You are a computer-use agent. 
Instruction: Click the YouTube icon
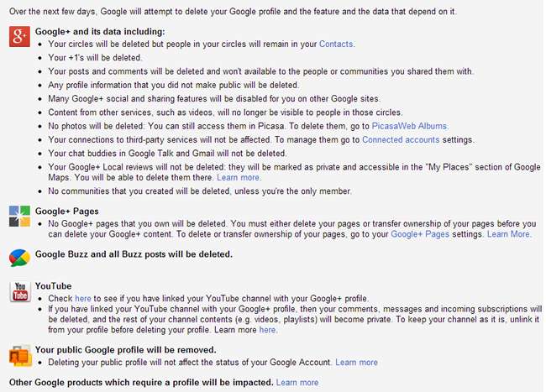[19, 291]
